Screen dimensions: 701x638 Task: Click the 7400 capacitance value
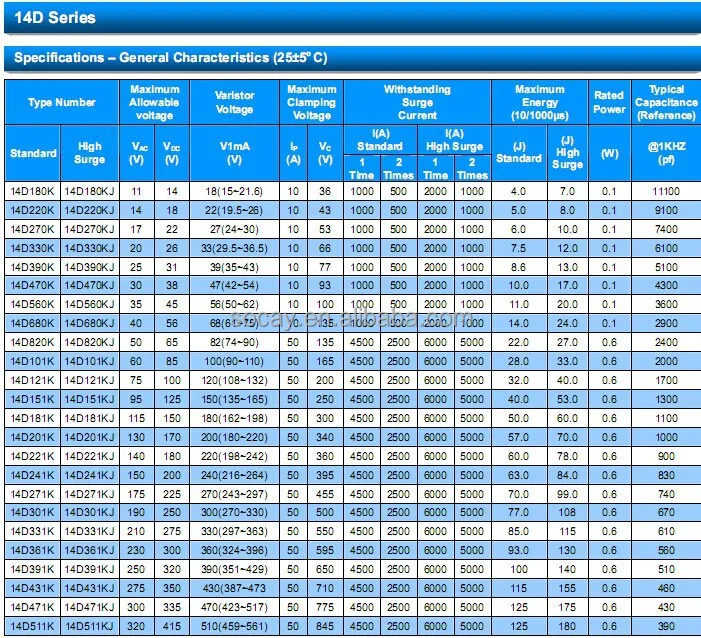[x=666, y=229]
